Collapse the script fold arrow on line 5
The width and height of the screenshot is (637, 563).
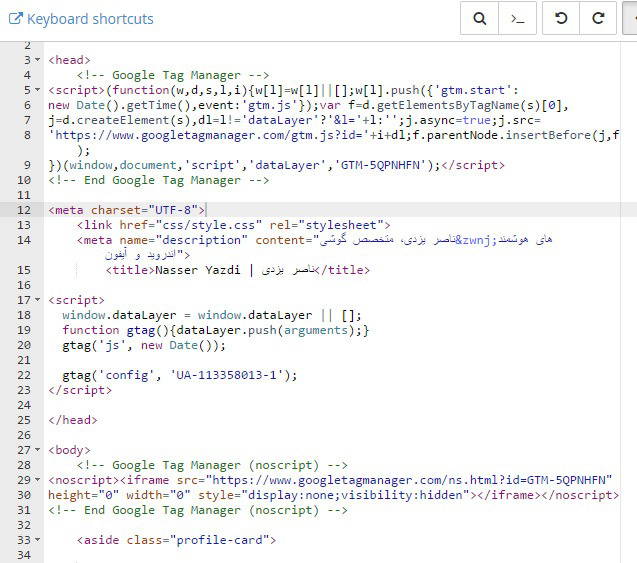click(x=37, y=90)
